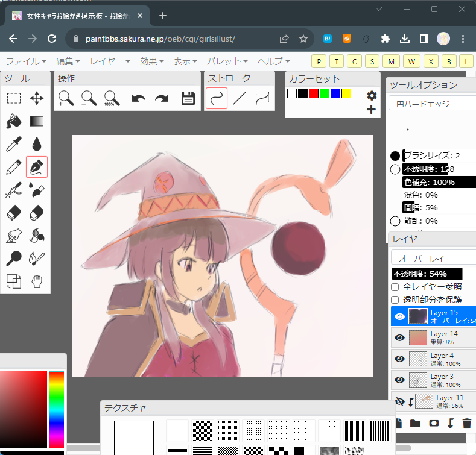The height and width of the screenshot is (455, 476).
Task: Select the hand pan tool
Action: click(37, 281)
